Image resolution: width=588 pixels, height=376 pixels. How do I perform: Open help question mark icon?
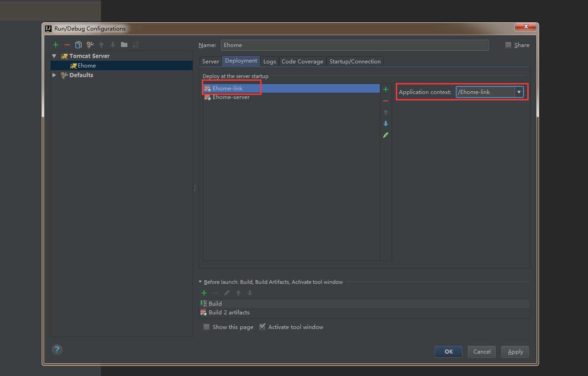point(57,350)
